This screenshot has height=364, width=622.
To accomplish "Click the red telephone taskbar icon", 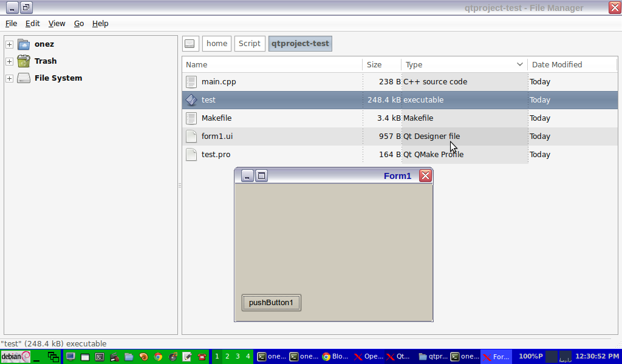I will (x=201, y=356).
